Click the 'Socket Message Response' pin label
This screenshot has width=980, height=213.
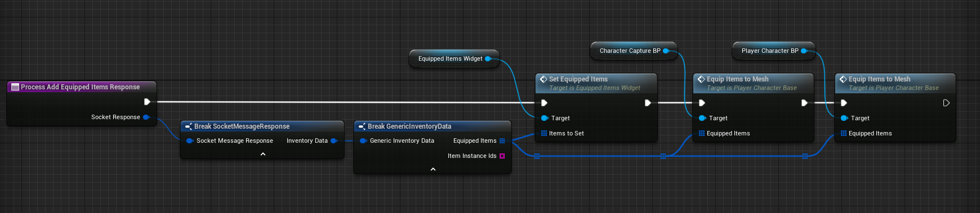pyautogui.click(x=235, y=141)
